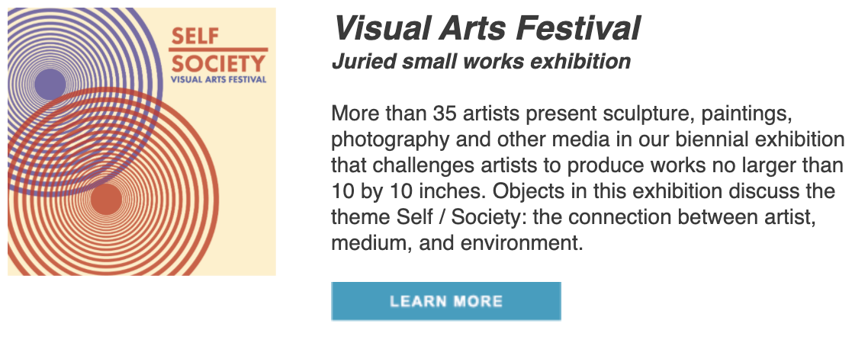Select the Juried small works exhibition subtitle
868x349 pixels.
481,62
